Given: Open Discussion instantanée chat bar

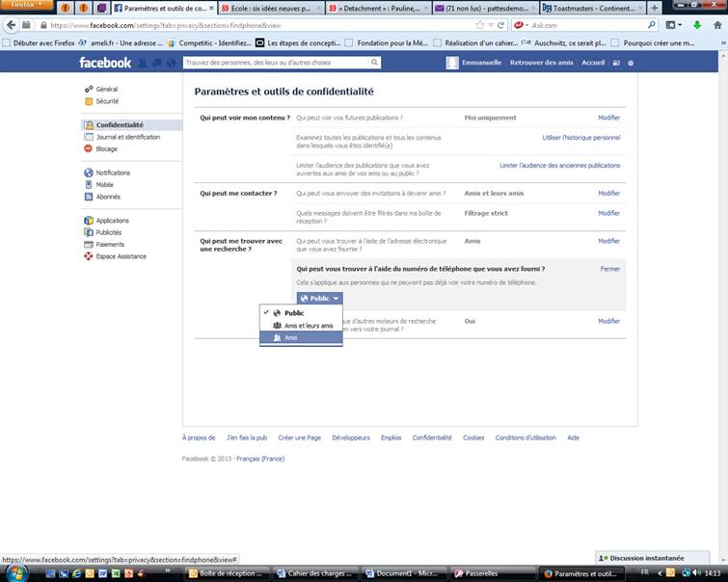Looking at the screenshot, I should coord(652,558).
